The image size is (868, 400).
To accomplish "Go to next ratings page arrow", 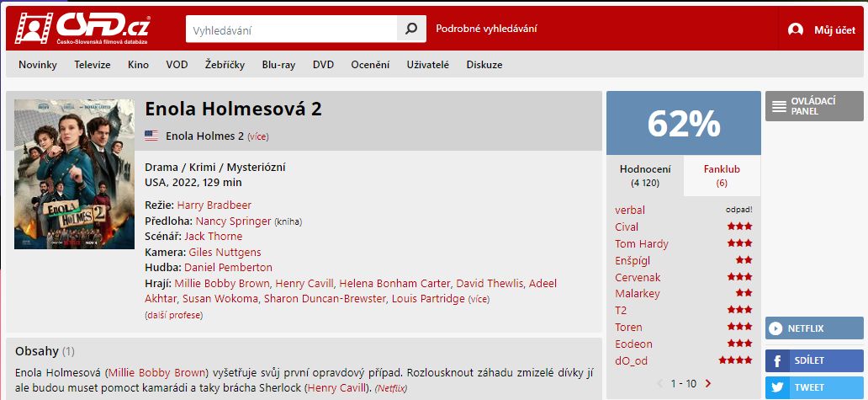I will pyautogui.click(x=708, y=383).
